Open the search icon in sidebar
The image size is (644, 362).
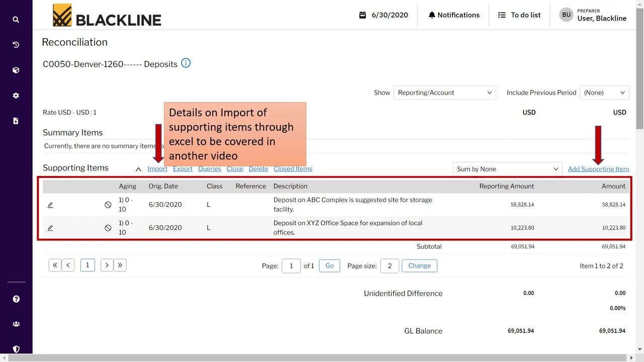16,20
